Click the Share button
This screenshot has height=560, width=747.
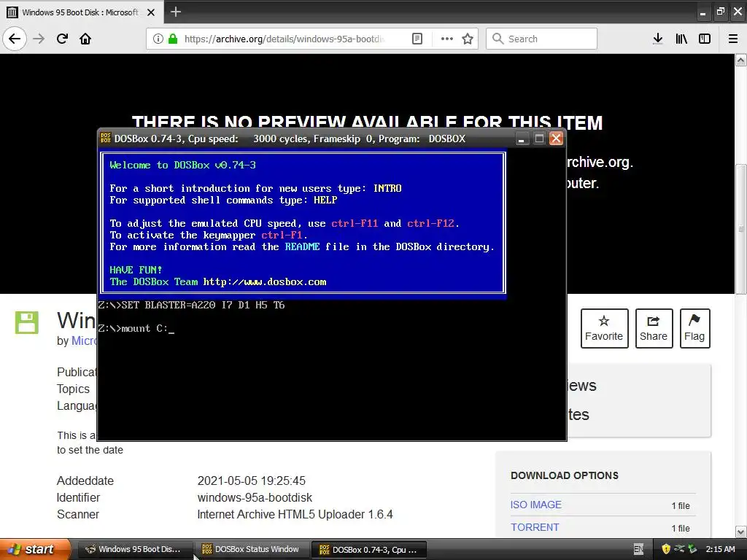[654, 328]
